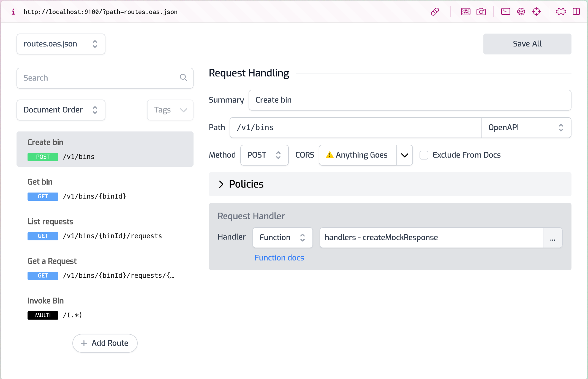Open the terminal console icon

[x=505, y=12]
